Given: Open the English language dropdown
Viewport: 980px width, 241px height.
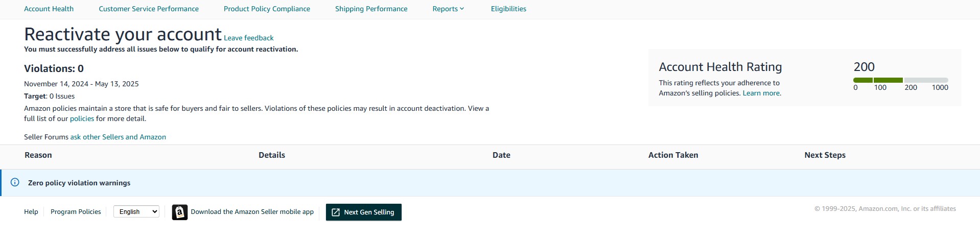Looking at the screenshot, I should (x=136, y=211).
